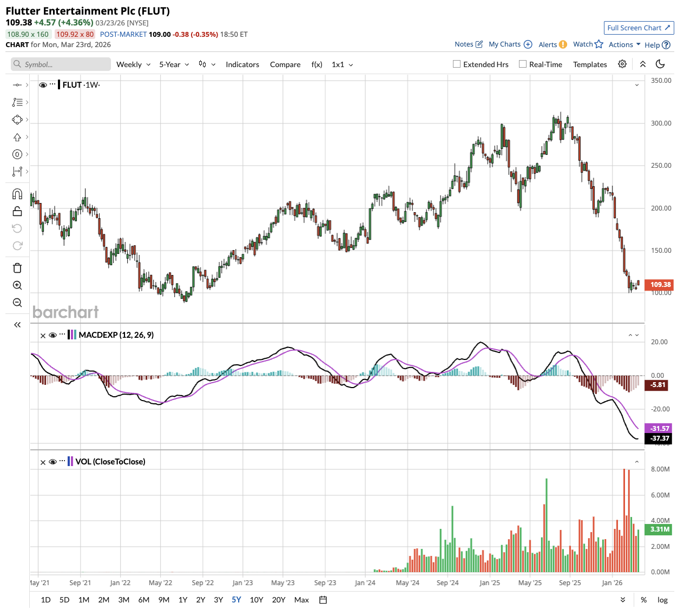Open the annotation list tool
Viewport: 697px width, 616px height.
coord(17,102)
